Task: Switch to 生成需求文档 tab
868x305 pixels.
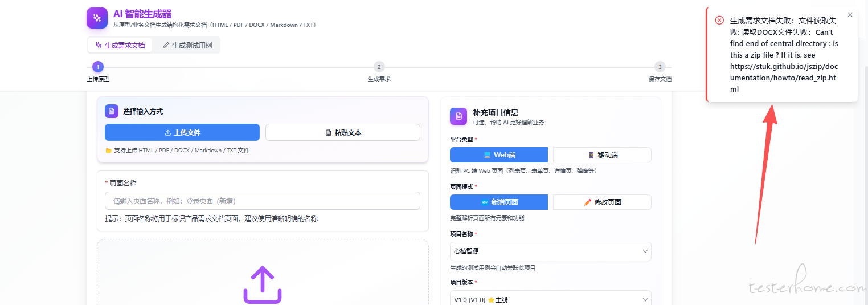Action: click(x=120, y=46)
